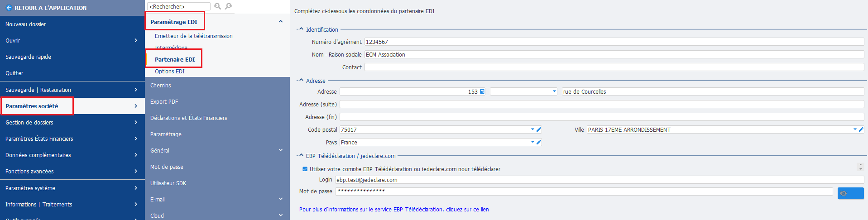
Task: Expand the E-mail menu chevron
Action: point(280,199)
